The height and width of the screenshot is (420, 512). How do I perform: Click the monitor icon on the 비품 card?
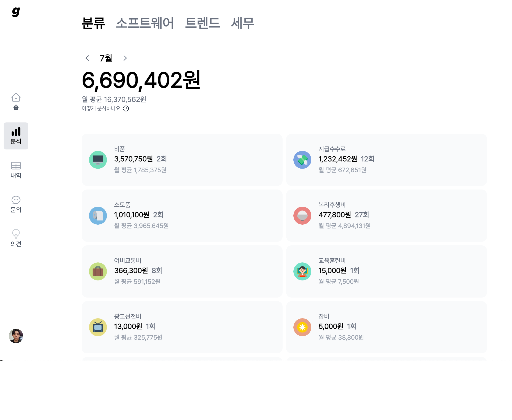click(x=98, y=160)
